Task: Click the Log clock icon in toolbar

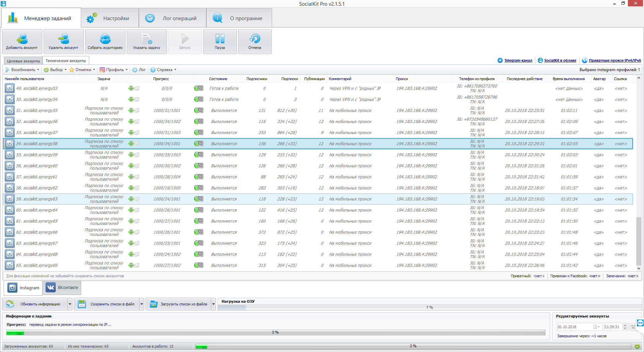Action: [x=135, y=70]
